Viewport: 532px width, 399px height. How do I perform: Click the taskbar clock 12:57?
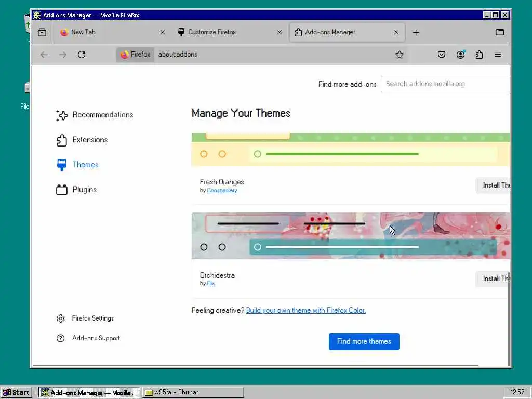click(x=517, y=392)
